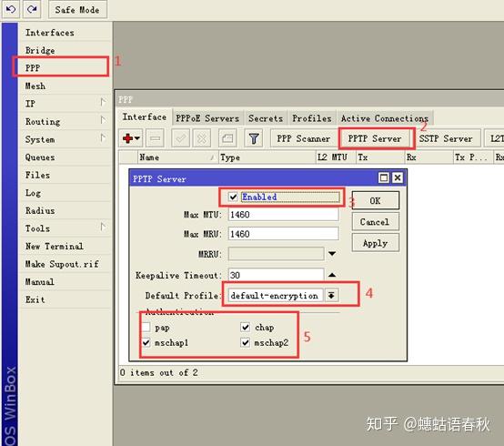The width and height of the screenshot is (504, 446).
Task: Click the Undo arrow icon
Action: pyautogui.click(x=11, y=9)
